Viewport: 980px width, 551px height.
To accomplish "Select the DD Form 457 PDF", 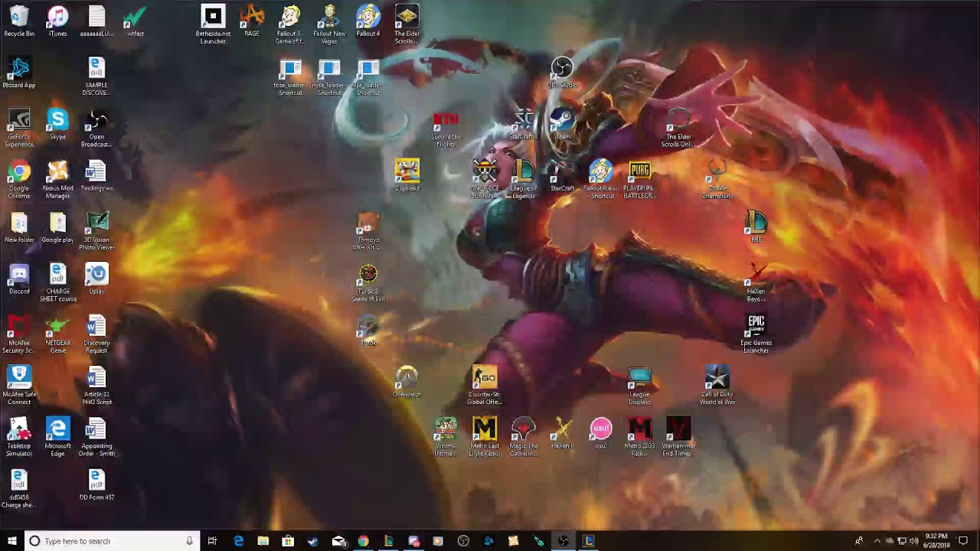I will click(96, 485).
